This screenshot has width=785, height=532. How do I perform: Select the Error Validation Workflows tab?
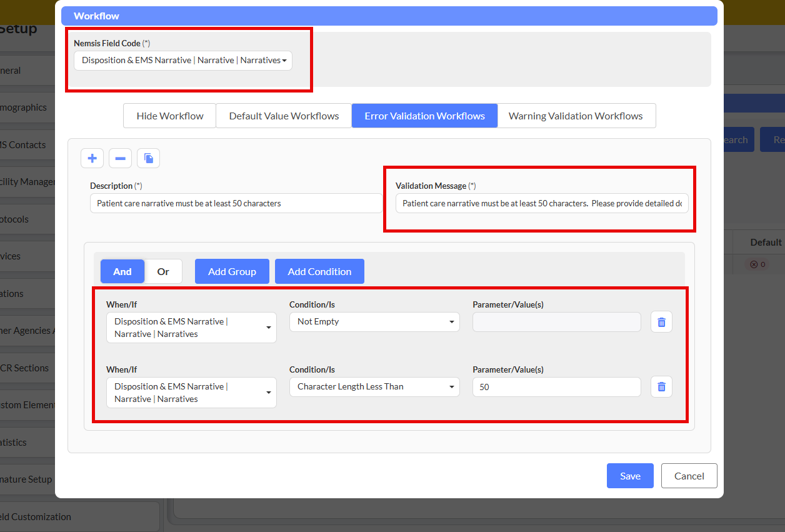pos(424,116)
